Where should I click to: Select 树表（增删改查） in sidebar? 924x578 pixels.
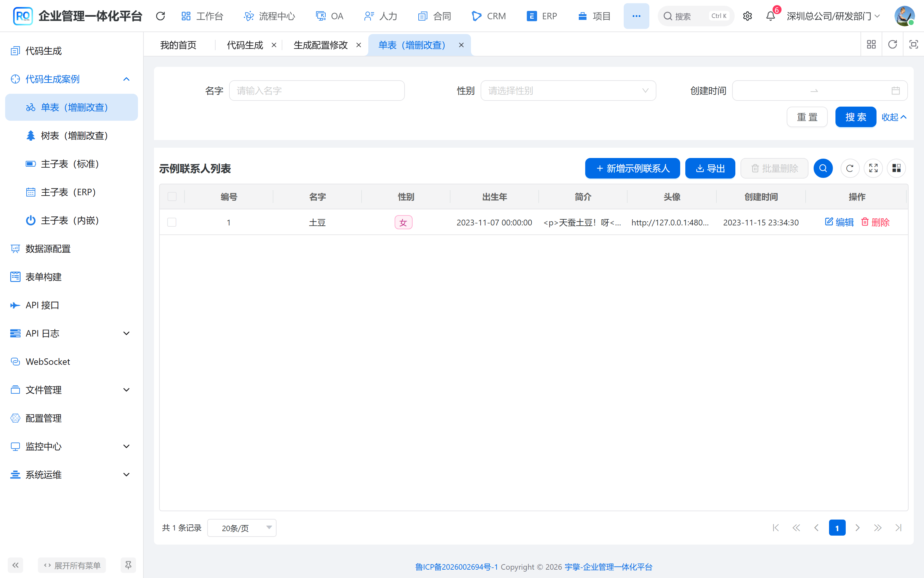[x=72, y=136]
